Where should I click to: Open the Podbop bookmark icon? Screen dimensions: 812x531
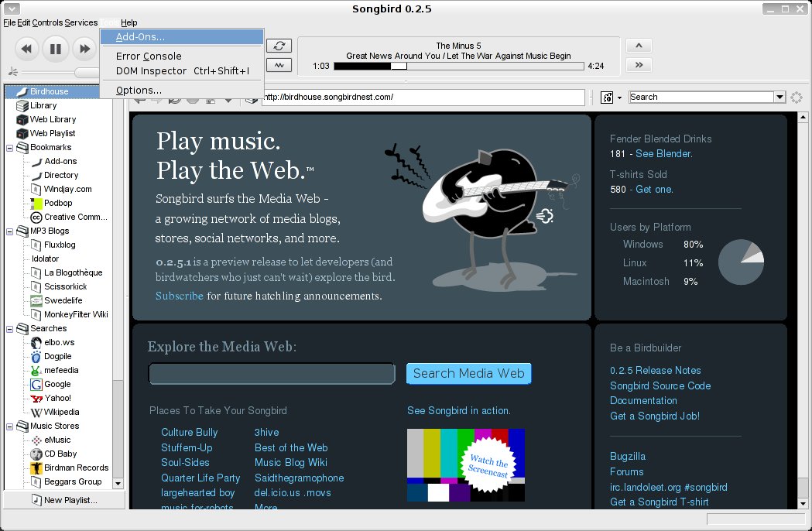[x=36, y=203]
